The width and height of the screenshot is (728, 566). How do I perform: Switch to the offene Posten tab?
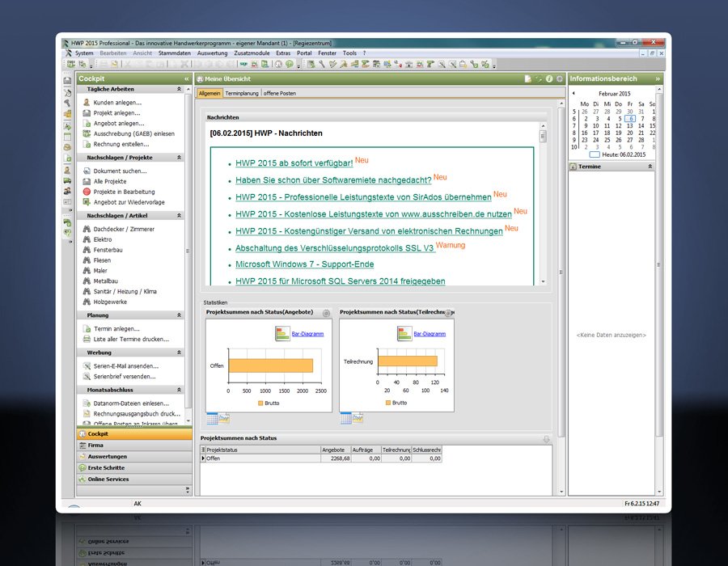(x=280, y=94)
